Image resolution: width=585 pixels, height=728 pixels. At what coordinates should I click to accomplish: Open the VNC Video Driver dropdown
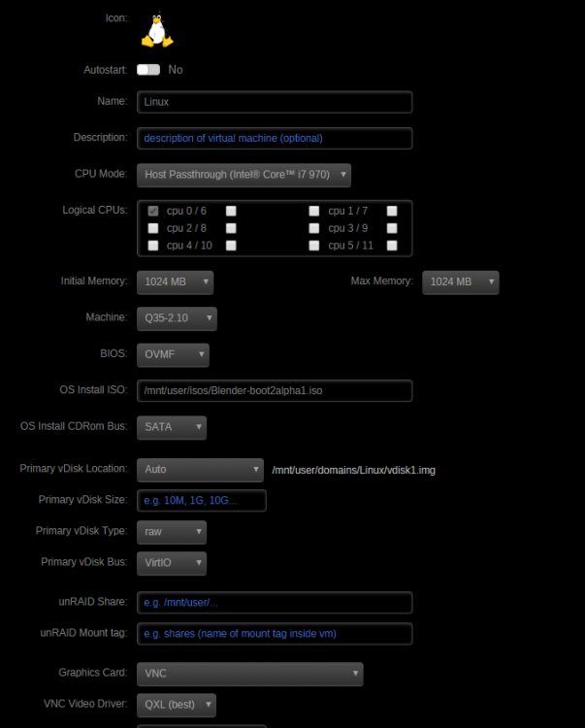[x=177, y=705]
